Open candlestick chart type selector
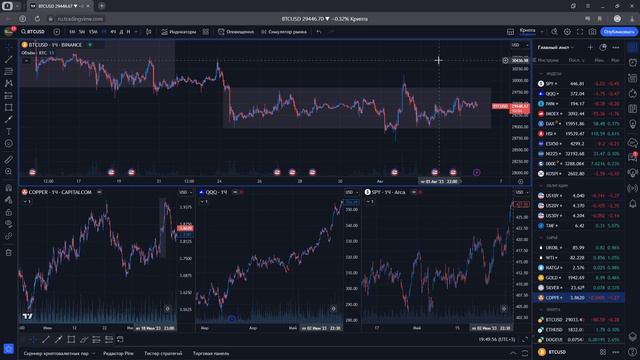The height and width of the screenshot is (360, 640). click(149, 31)
